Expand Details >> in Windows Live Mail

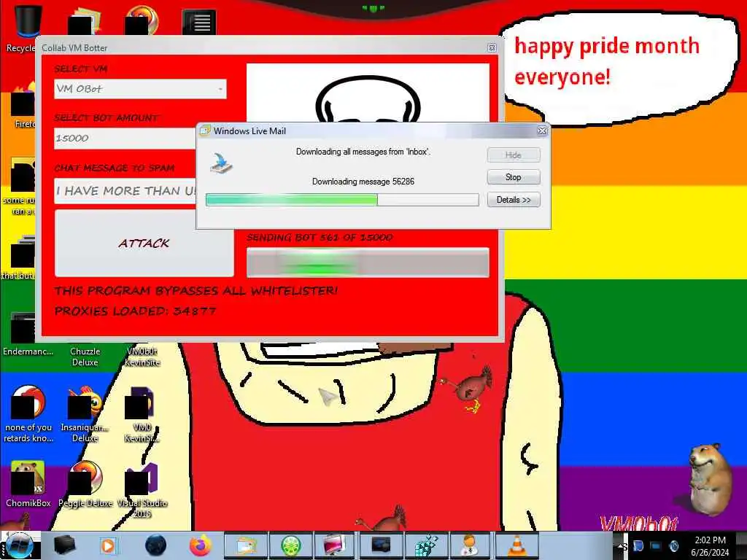point(514,200)
